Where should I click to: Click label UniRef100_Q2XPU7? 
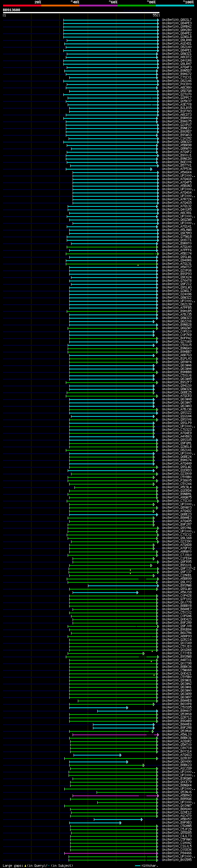(177, 125)
